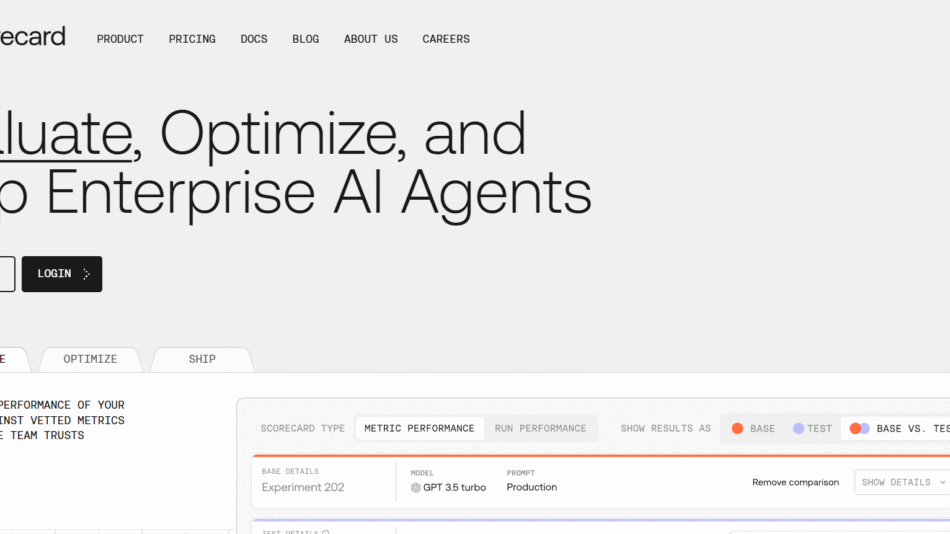Click the GPT 3.5 turbo model icon

coord(416,487)
